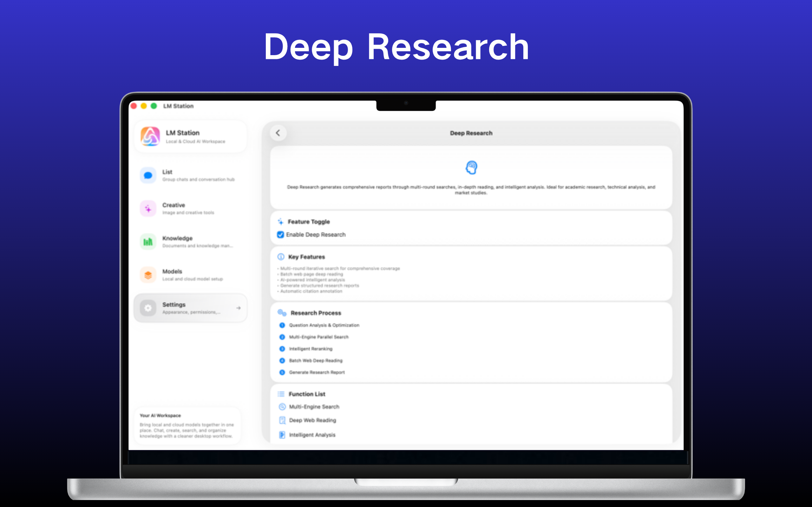Open the List chat bubble icon
This screenshot has width=812, height=507.
click(148, 175)
